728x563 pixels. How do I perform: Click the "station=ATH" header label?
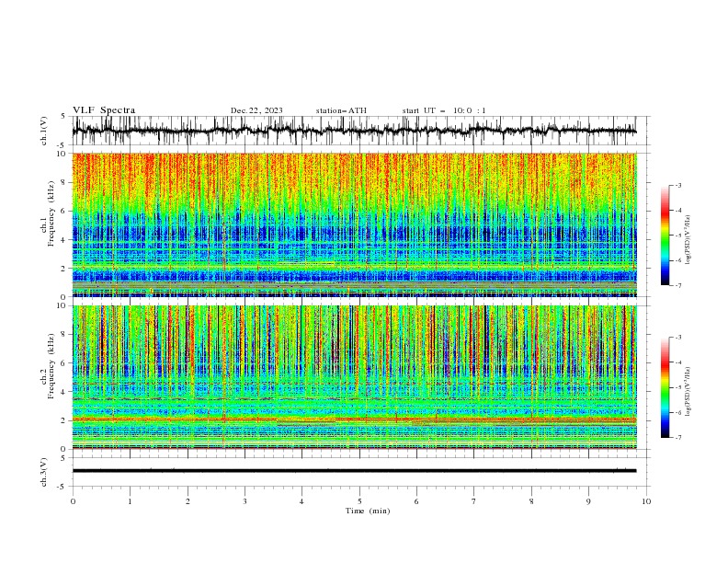[x=341, y=110]
